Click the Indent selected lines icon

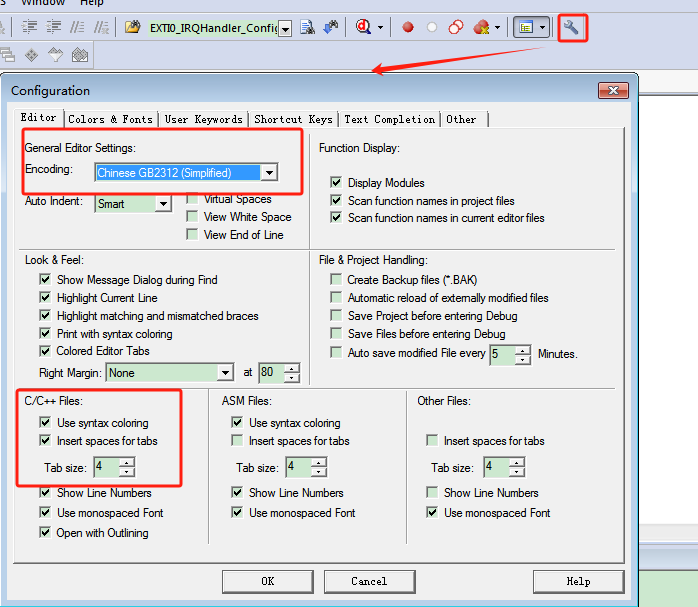pyautogui.click(x=29, y=27)
